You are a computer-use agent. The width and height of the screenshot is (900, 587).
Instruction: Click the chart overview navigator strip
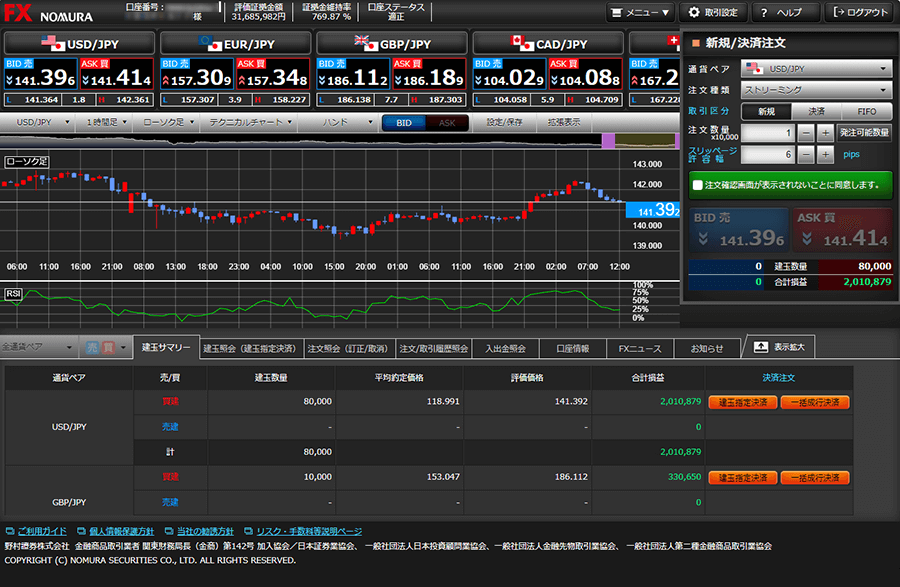[x=340, y=141]
